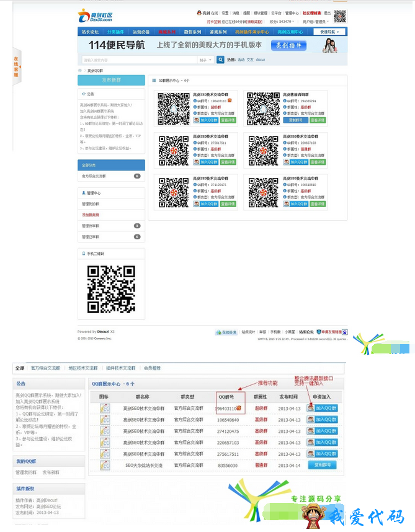Expand the 用户组: 管理员 dropdown
The width and height of the screenshot is (415, 532).
pyautogui.click(x=316, y=21)
